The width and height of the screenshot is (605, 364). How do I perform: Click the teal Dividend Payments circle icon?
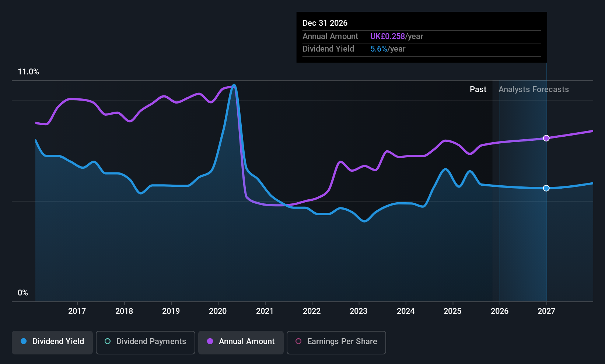pyautogui.click(x=107, y=342)
